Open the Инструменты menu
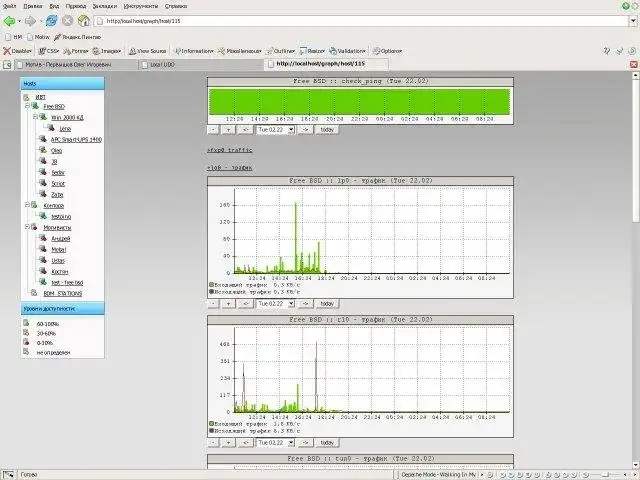The height and width of the screenshot is (480, 640). click(x=140, y=6)
